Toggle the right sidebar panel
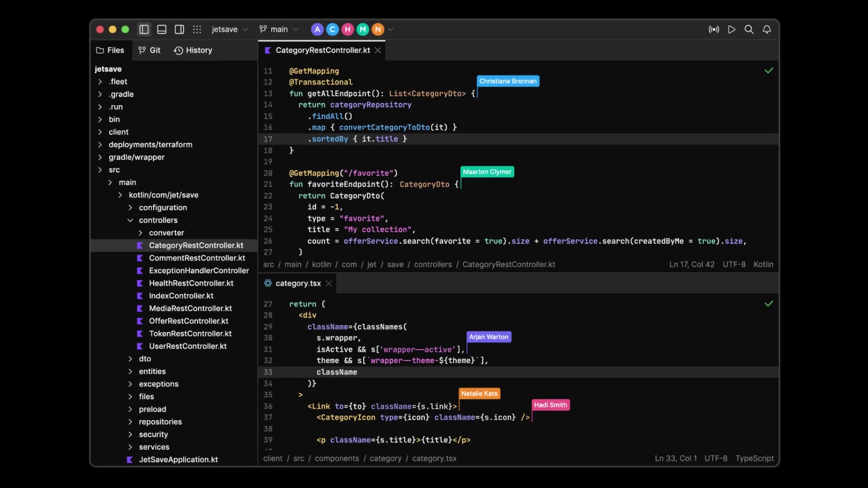Image resolution: width=868 pixels, height=488 pixels. 179,29
